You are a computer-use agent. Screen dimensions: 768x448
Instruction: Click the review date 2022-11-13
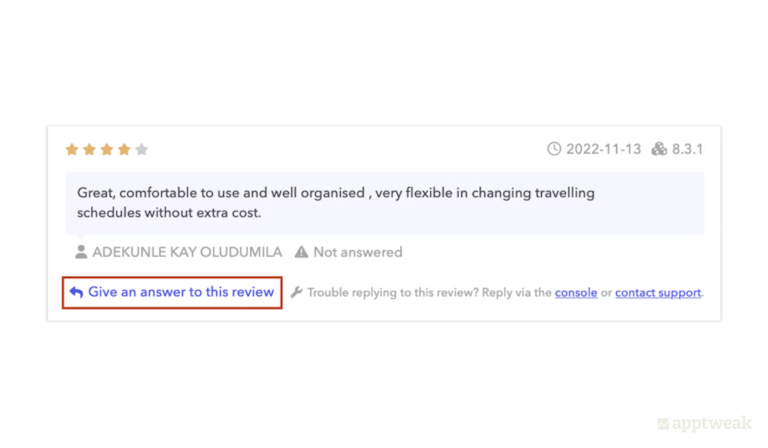[x=603, y=149]
